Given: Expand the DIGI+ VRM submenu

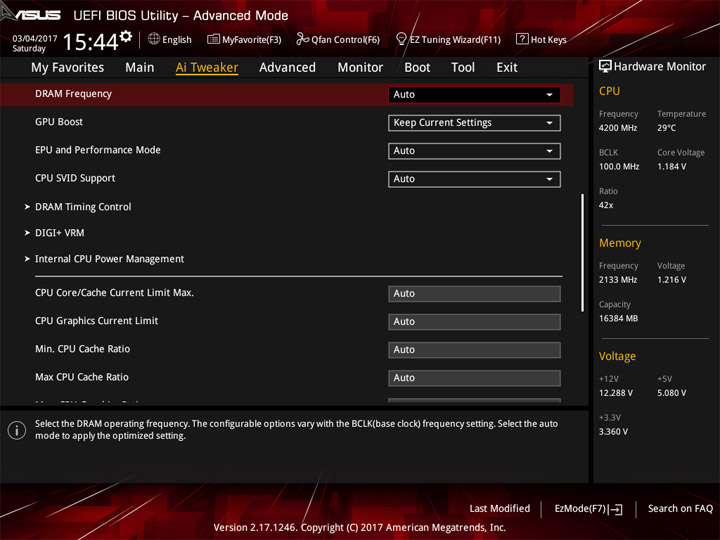Looking at the screenshot, I should click(60, 233).
